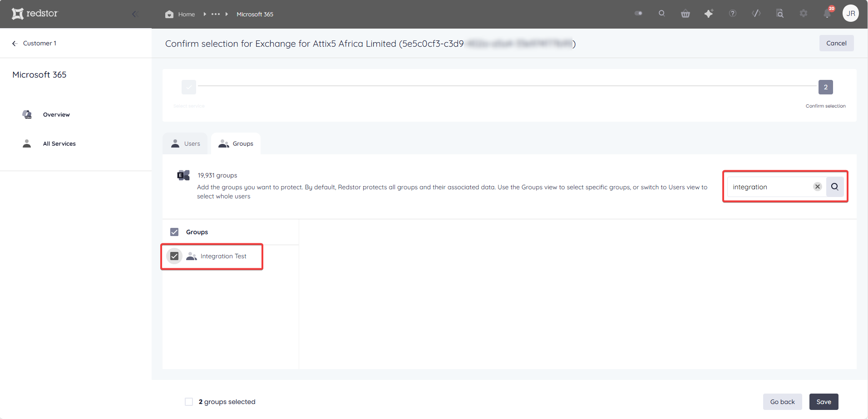Open All Services in the sidebar

[x=59, y=144]
